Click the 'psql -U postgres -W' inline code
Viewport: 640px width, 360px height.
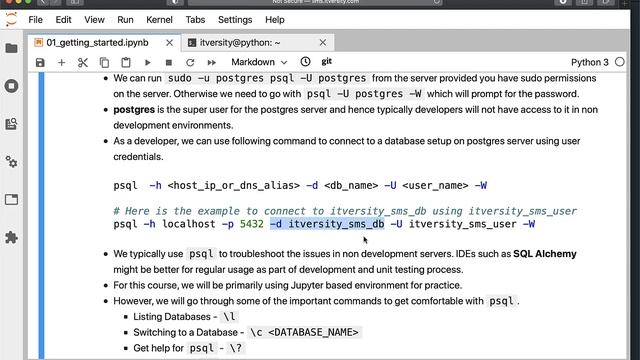click(x=364, y=94)
